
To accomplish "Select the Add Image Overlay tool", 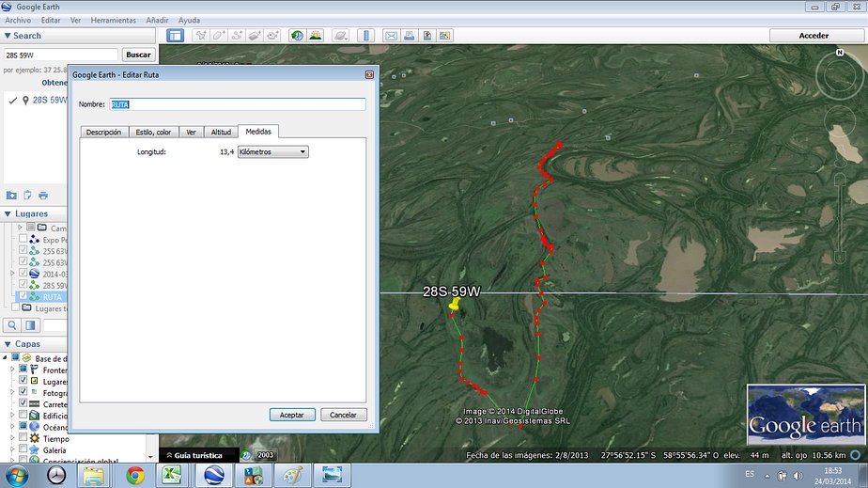I will [255, 36].
